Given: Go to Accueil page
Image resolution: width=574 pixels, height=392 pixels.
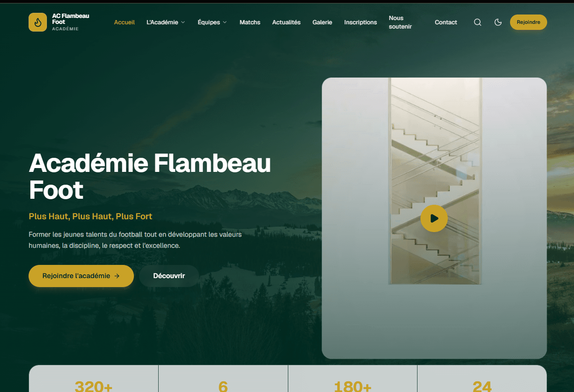Looking at the screenshot, I should coord(125,22).
